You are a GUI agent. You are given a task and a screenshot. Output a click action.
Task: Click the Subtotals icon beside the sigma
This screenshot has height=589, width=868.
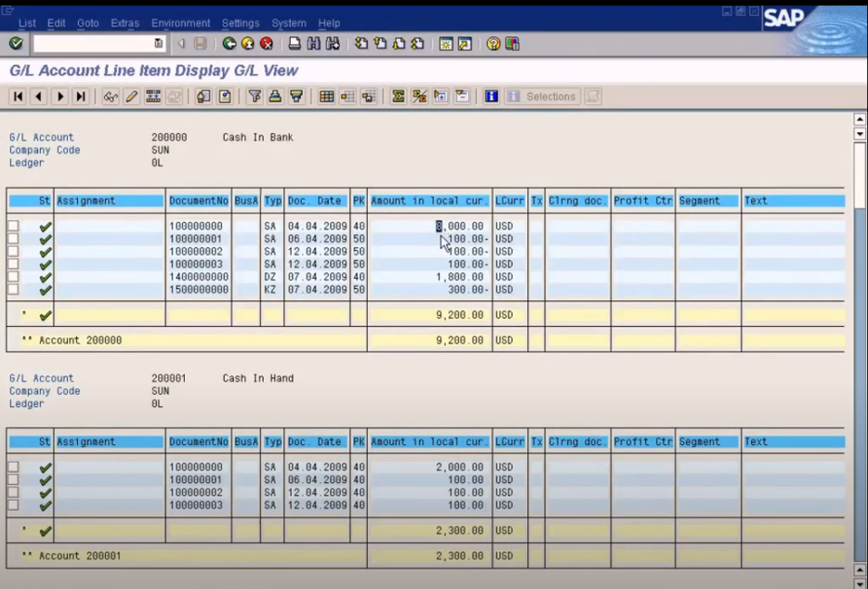419,97
